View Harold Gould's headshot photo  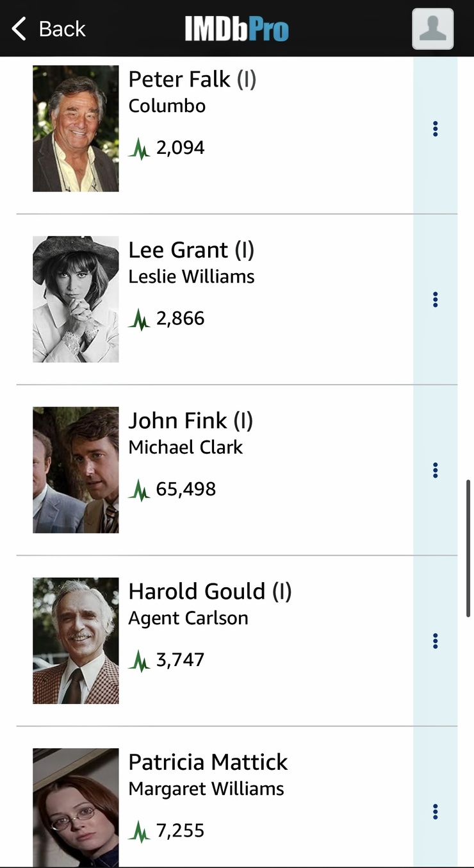[x=76, y=639]
